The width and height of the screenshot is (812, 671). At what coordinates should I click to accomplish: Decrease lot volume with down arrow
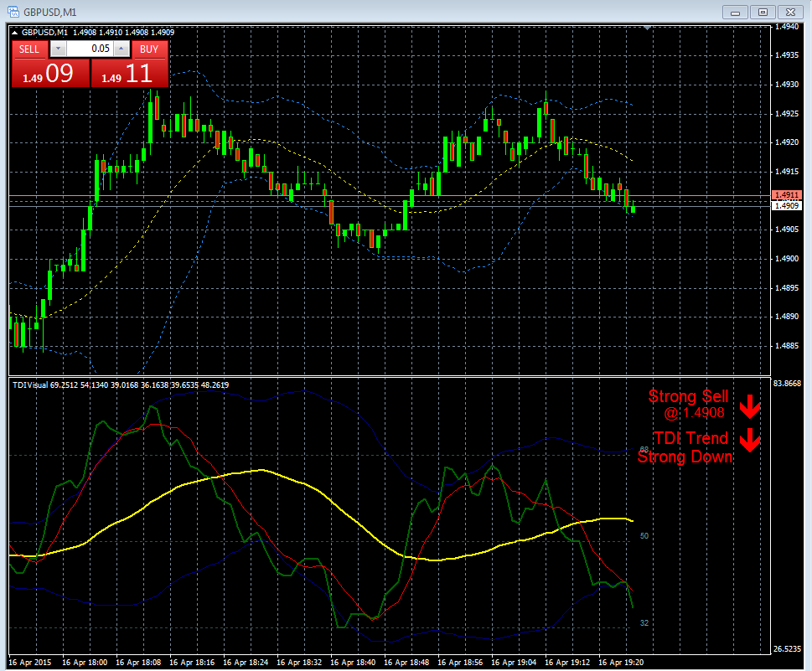click(58, 49)
